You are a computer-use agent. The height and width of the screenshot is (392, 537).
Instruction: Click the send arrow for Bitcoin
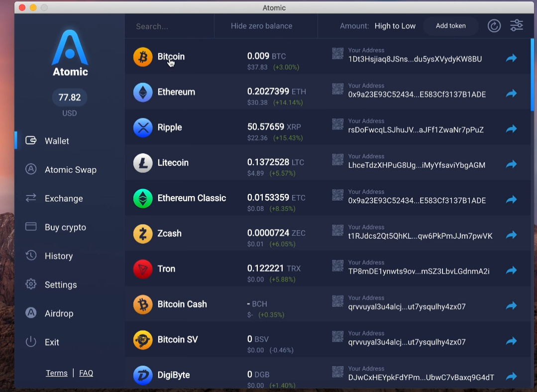pos(511,58)
